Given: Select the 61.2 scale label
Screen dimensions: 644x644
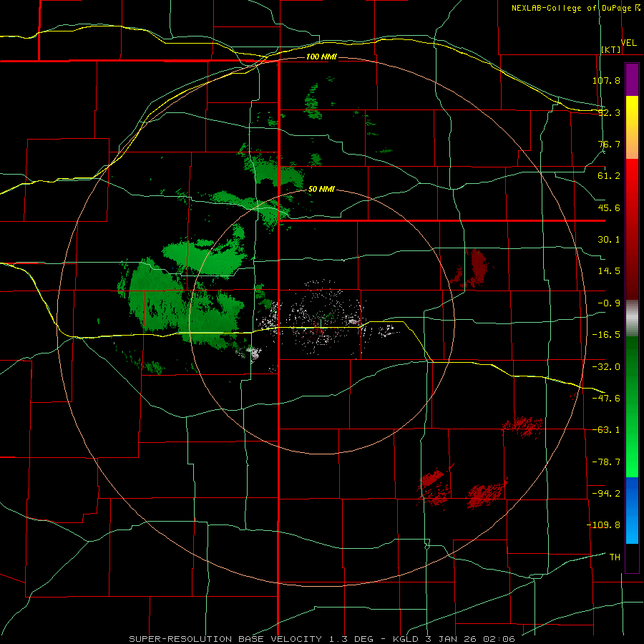Looking at the screenshot, I should click(609, 176).
